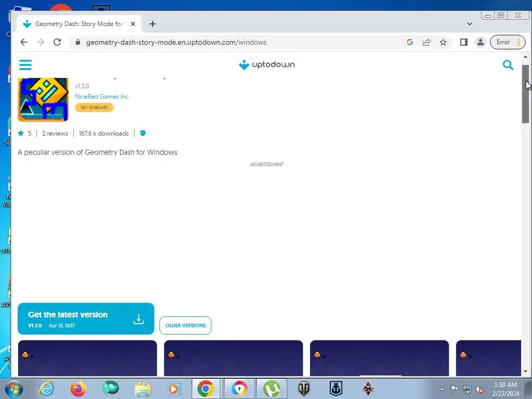
Task: Open World of Warships anchor icon
Action: click(x=336, y=389)
